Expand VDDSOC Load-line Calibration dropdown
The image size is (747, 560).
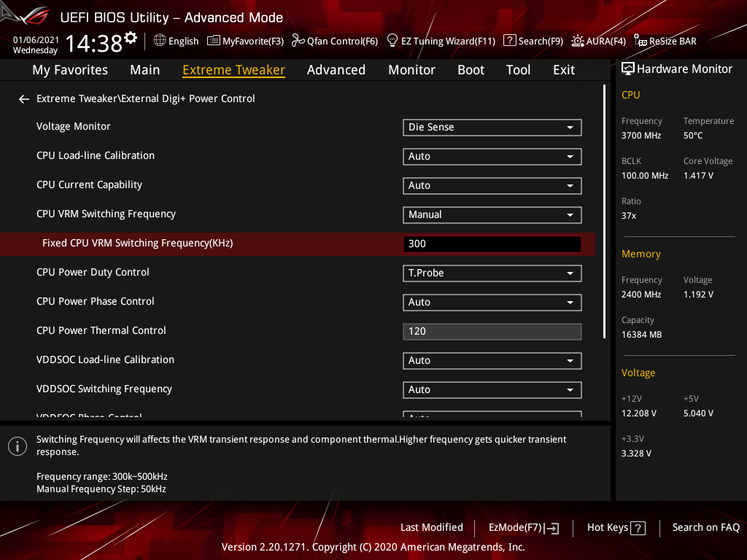coord(492,361)
